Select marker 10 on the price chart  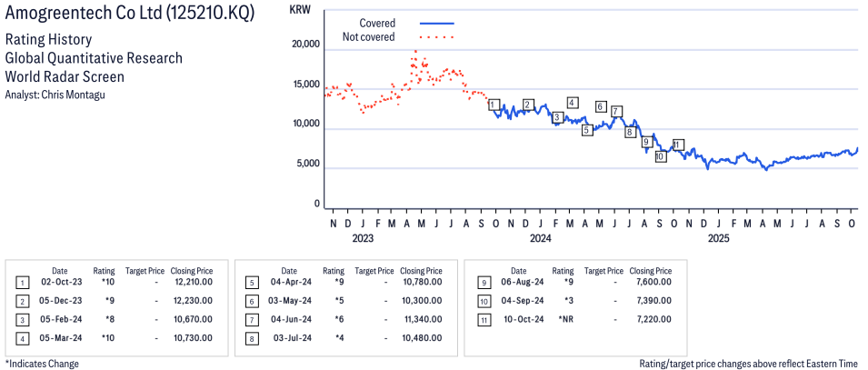click(x=660, y=156)
